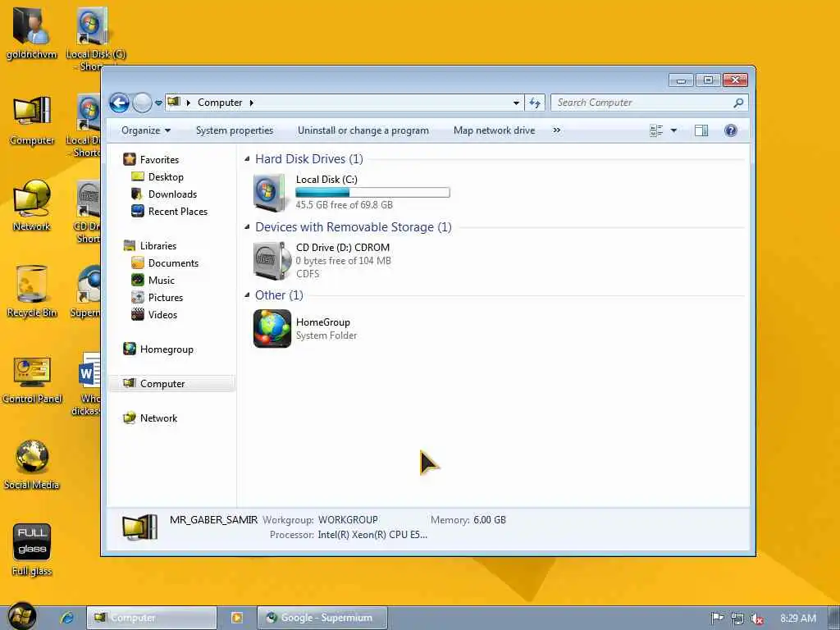Image resolution: width=840 pixels, height=630 pixels.
Task: Change your view icon in toolbar
Action: [x=656, y=130]
